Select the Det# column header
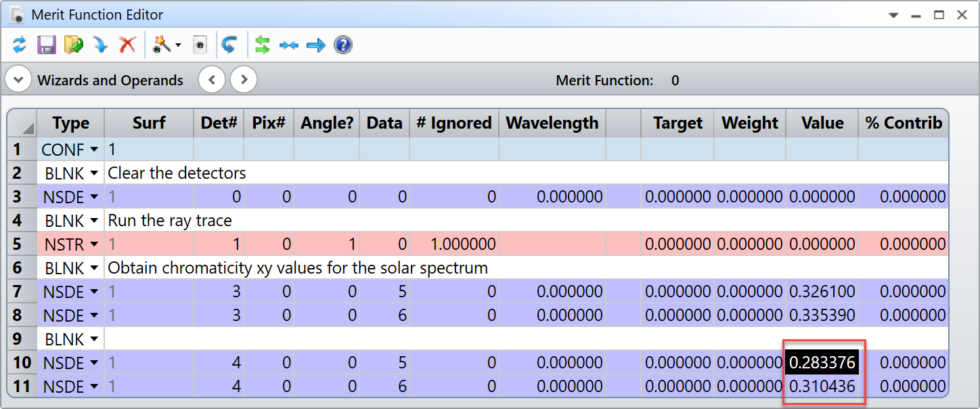Viewport: 980px width, 409px height. point(219,123)
